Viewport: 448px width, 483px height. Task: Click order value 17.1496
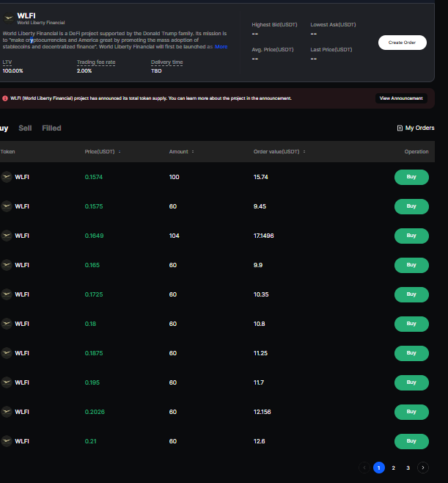coord(264,236)
